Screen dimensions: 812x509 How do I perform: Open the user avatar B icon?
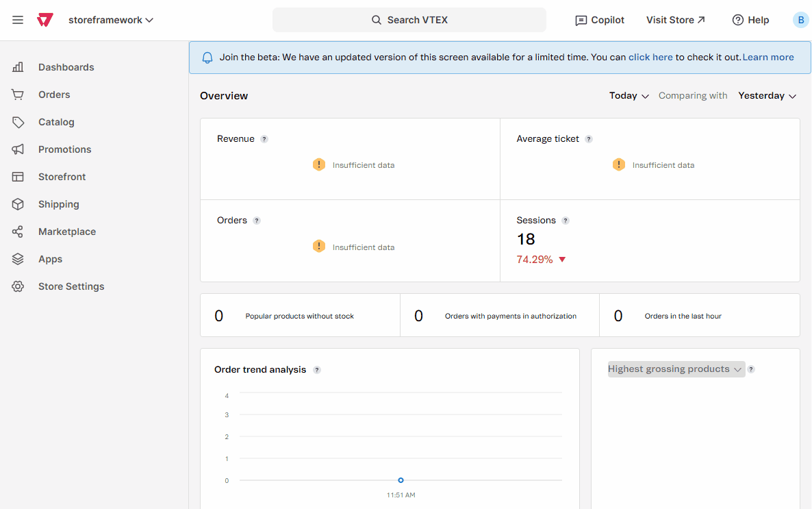(800, 20)
